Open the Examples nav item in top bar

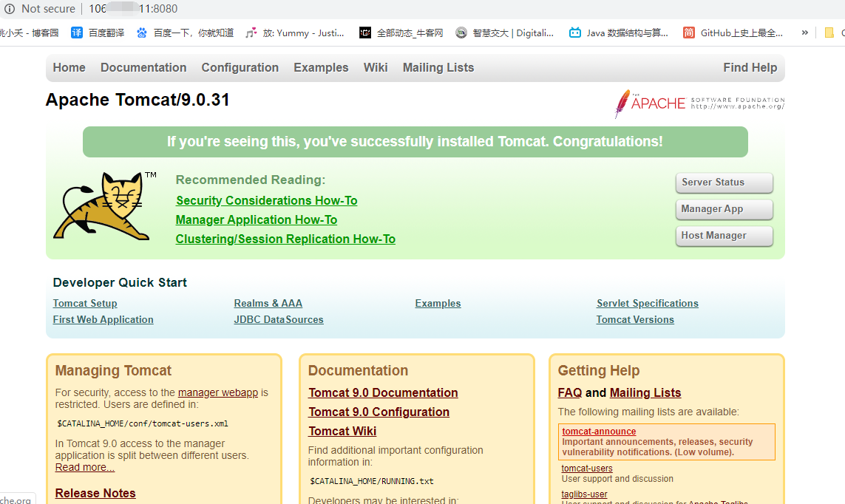click(x=321, y=67)
